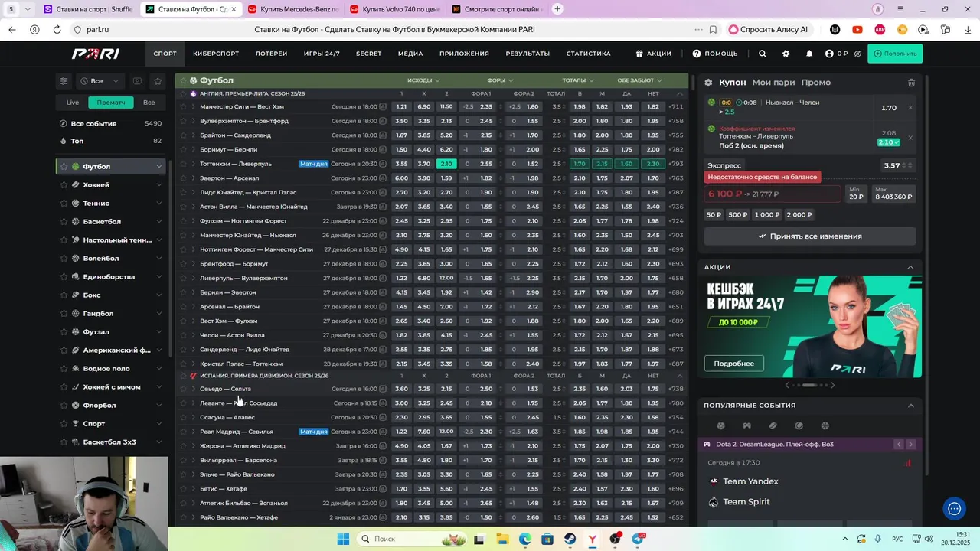Expand the Футбол sidebar category

(158, 166)
